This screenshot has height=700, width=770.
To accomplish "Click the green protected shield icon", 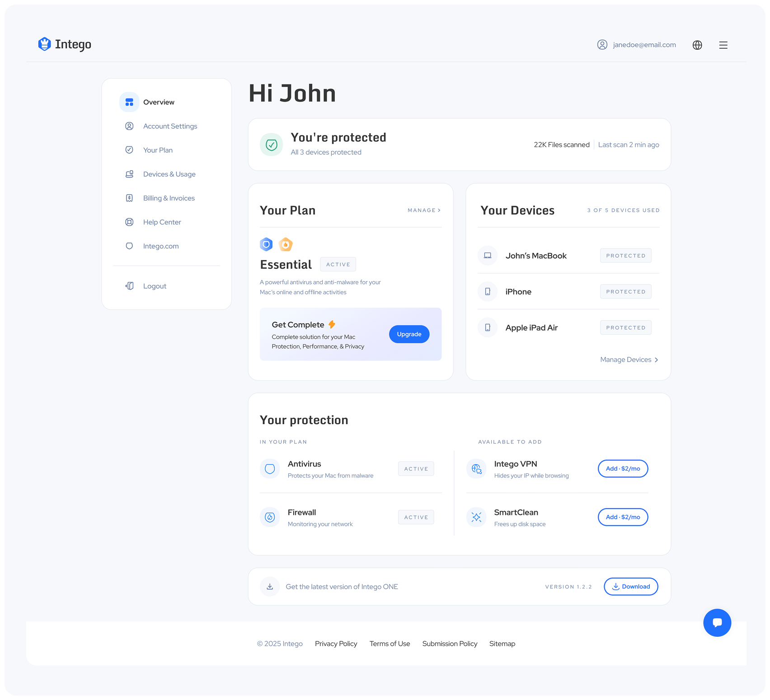I will click(x=271, y=145).
